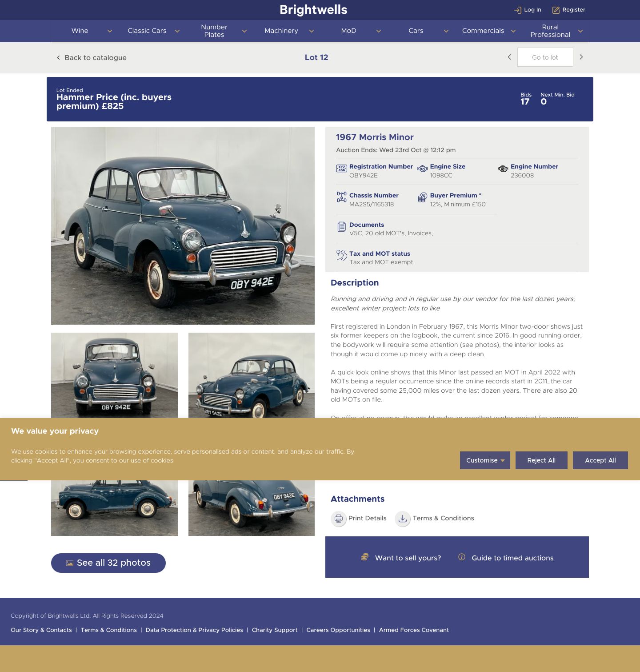Open the Wine menu
Viewport: 640px width, 672px height.
pos(80,31)
